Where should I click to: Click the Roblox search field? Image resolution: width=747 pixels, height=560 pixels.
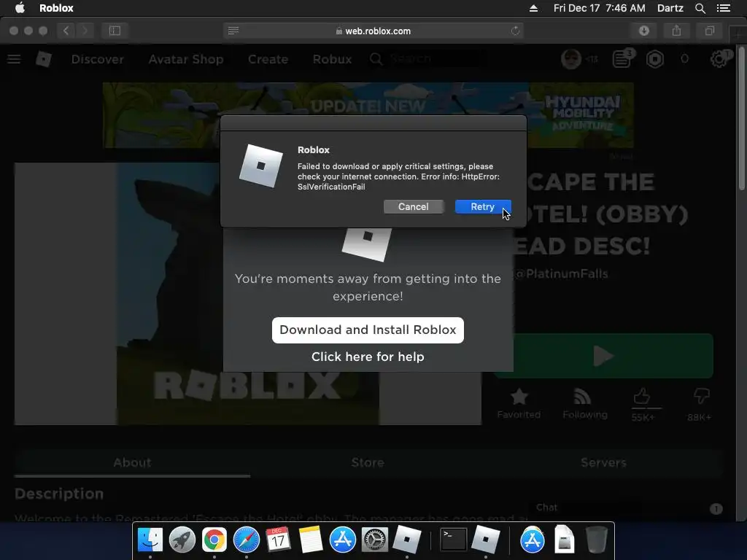tap(429, 59)
